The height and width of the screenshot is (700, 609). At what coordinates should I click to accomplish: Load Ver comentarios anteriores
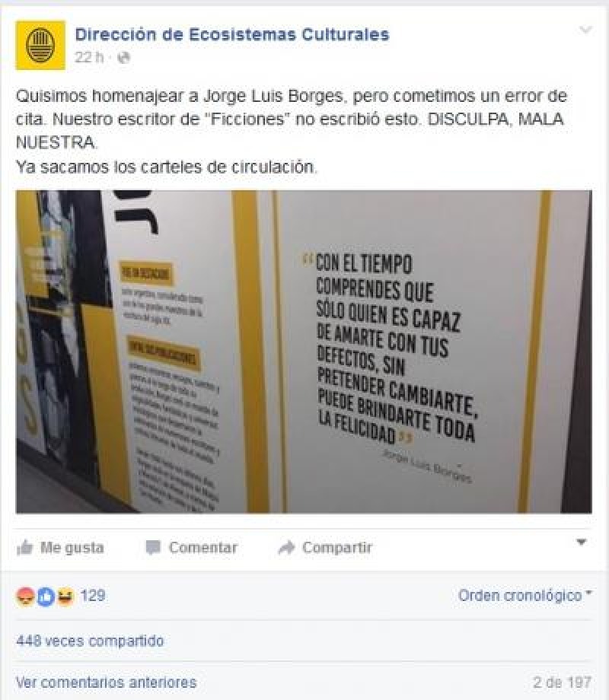[x=107, y=682]
